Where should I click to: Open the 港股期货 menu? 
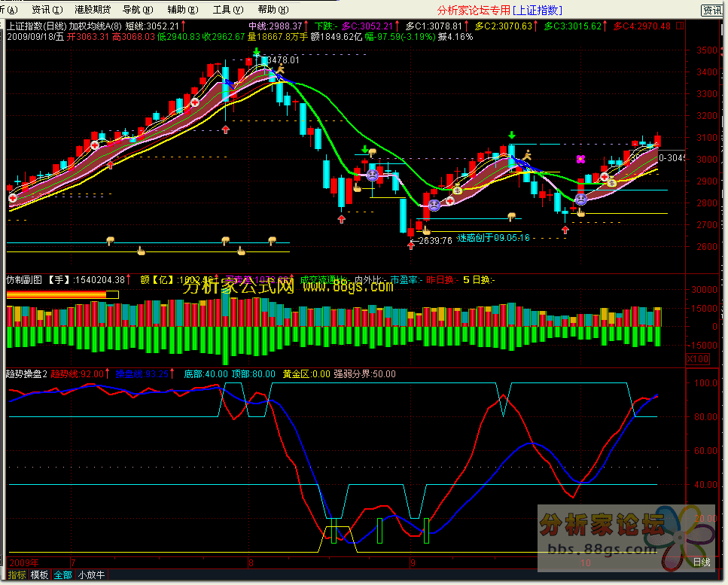coord(93,9)
